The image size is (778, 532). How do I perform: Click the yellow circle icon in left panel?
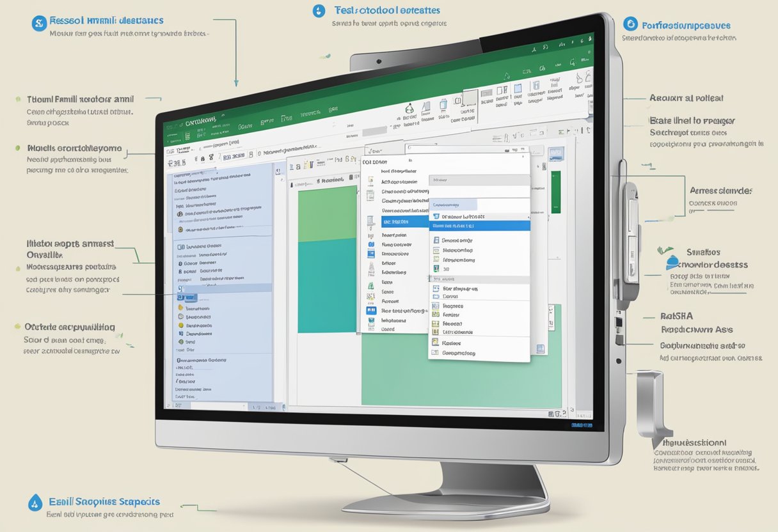[x=181, y=325]
